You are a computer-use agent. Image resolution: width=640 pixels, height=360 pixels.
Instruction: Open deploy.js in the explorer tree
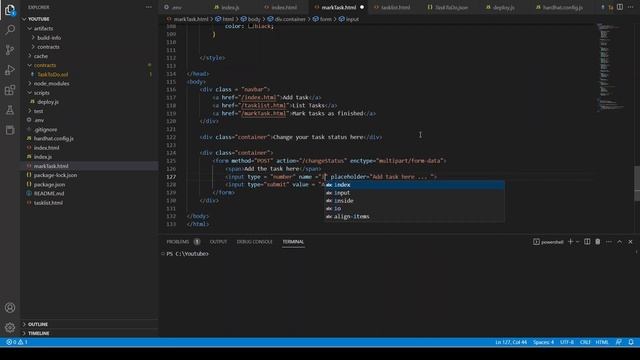point(48,102)
